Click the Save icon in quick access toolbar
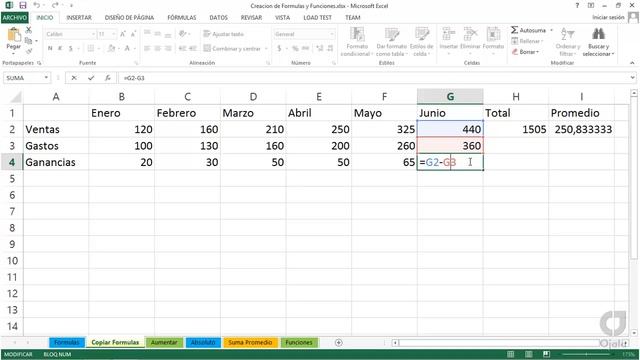 (x=23, y=6)
